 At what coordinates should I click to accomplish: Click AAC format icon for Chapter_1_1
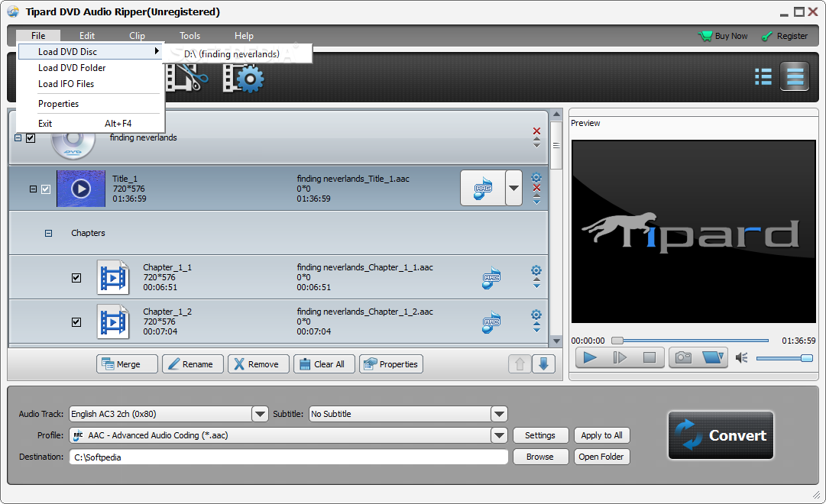pos(491,277)
